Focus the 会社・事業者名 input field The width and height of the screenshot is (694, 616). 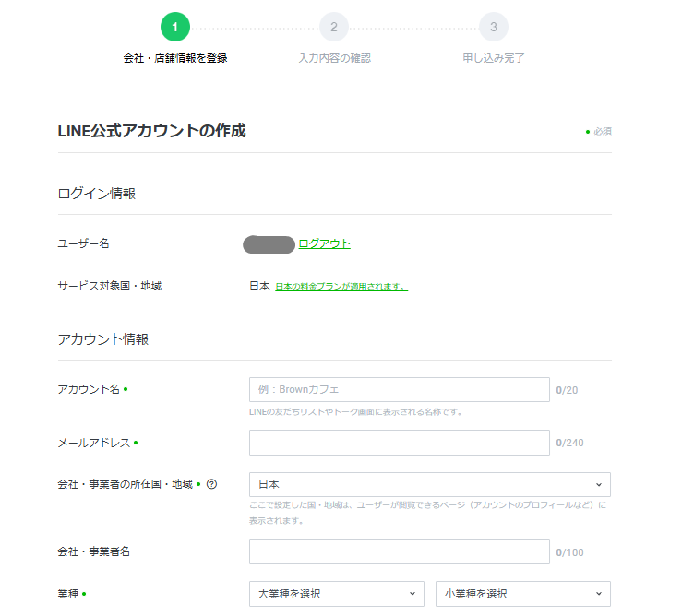click(400, 551)
